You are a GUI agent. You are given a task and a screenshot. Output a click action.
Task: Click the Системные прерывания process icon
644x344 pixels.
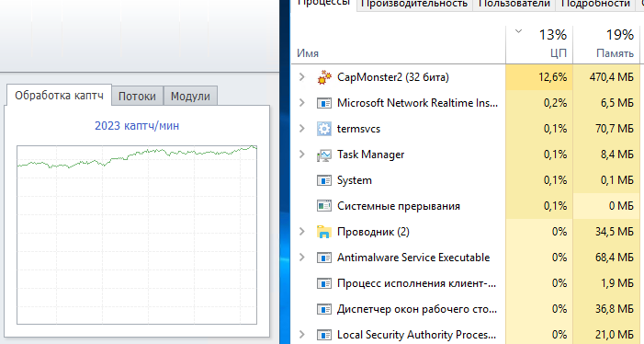pos(324,206)
